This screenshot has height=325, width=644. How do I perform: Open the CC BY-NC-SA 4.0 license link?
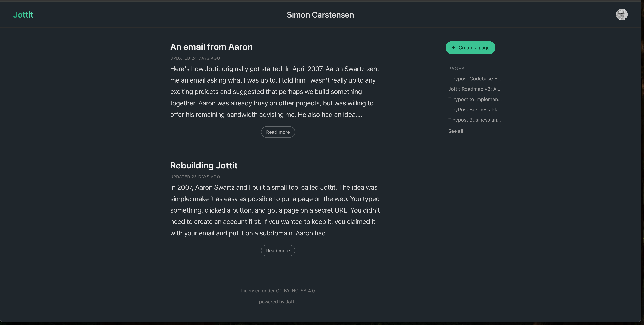(x=295, y=290)
